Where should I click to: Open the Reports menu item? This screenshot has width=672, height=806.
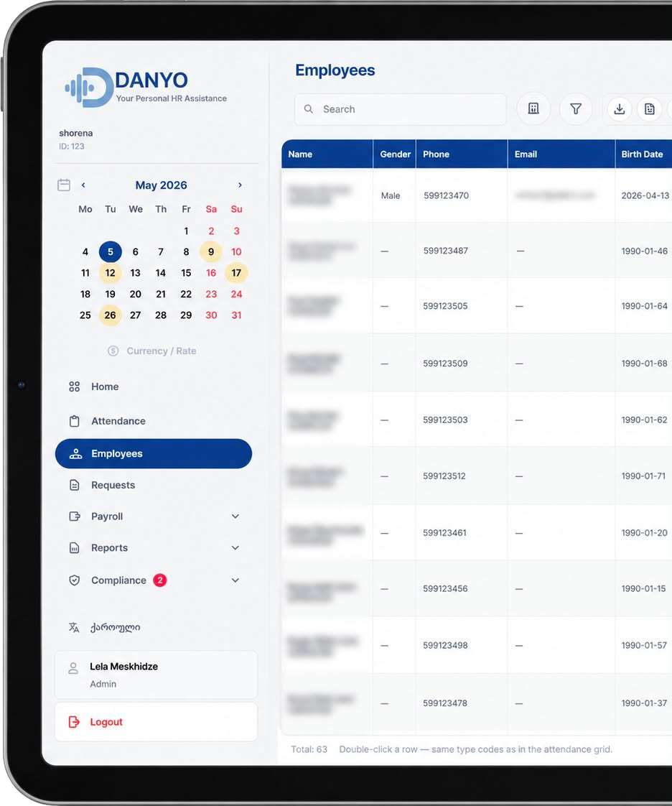(x=153, y=548)
